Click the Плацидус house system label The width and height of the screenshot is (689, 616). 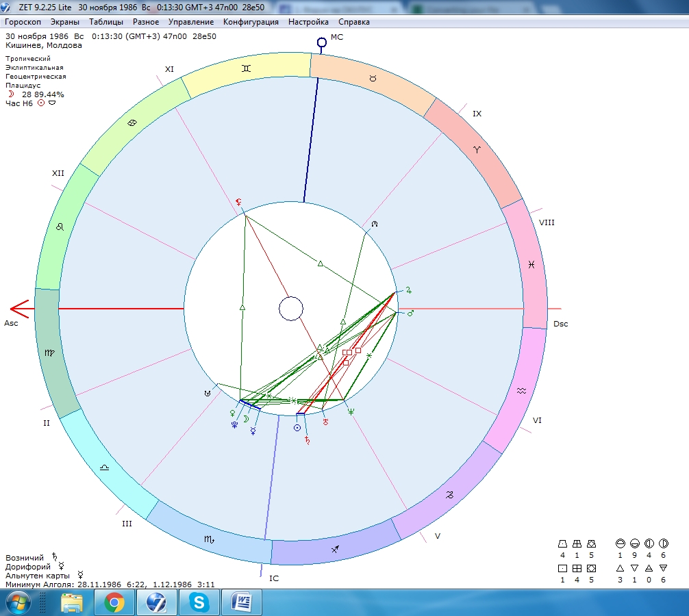(x=23, y=86)
